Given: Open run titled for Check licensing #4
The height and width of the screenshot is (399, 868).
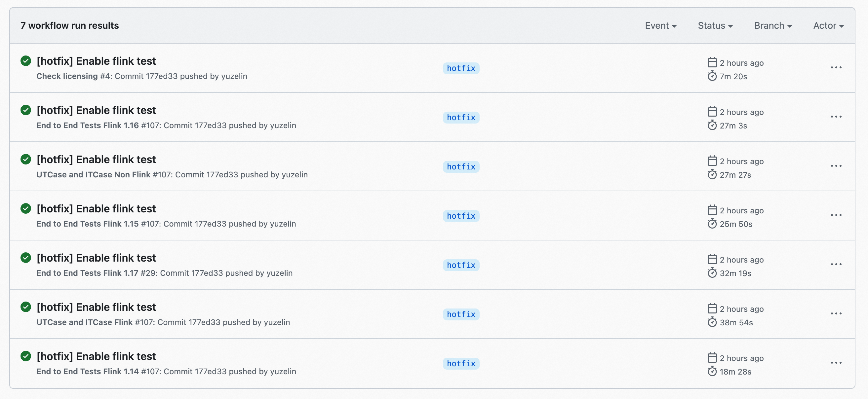Looking at the screenshot, I should (96, 61).
